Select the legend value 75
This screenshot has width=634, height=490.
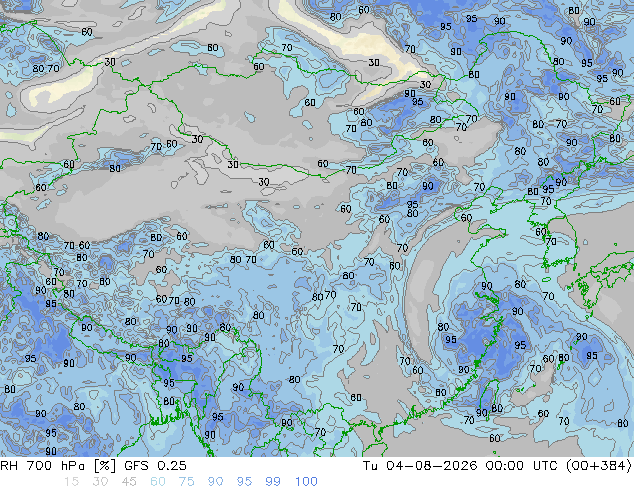coord(186,482)
